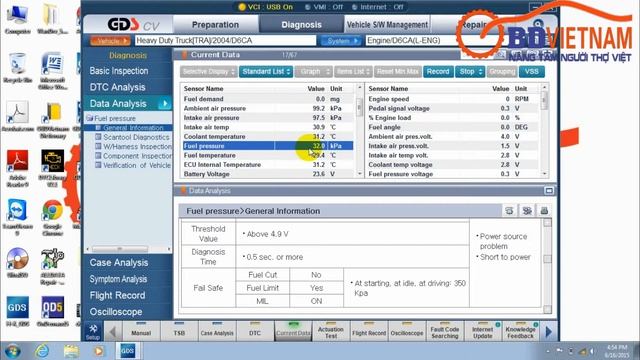Click the System selection button
640x360 pixels.
tap(341, 41)
